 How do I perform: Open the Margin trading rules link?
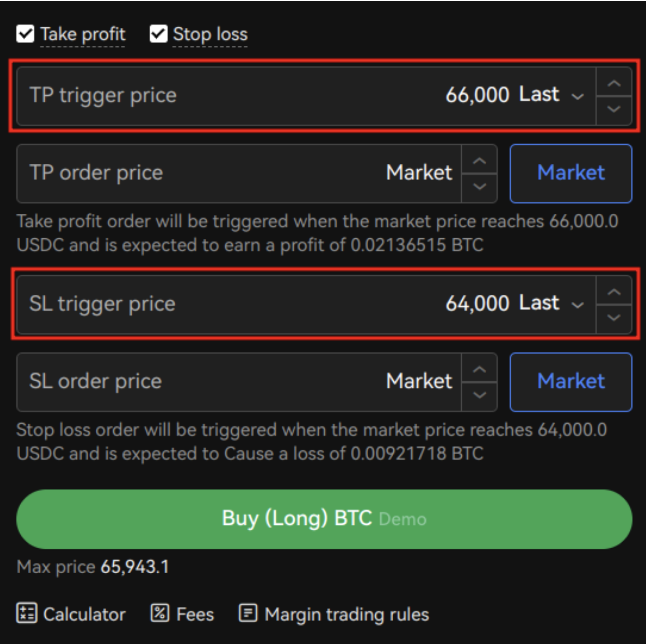[346, 614]
